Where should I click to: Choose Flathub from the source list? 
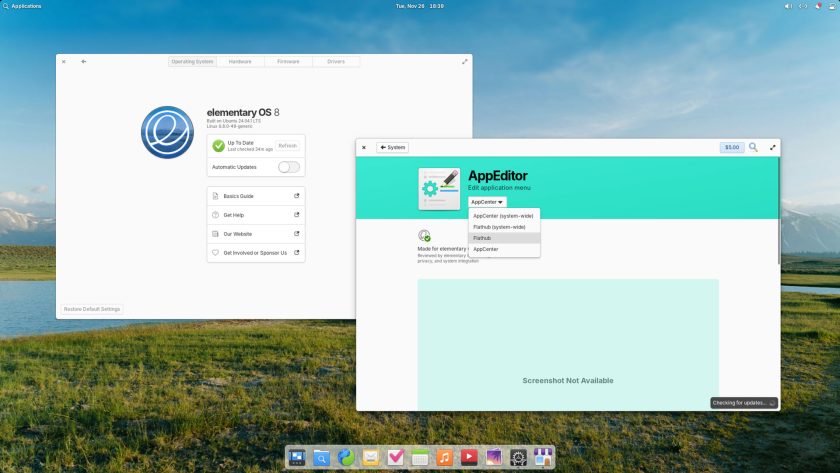pos(504,238)
